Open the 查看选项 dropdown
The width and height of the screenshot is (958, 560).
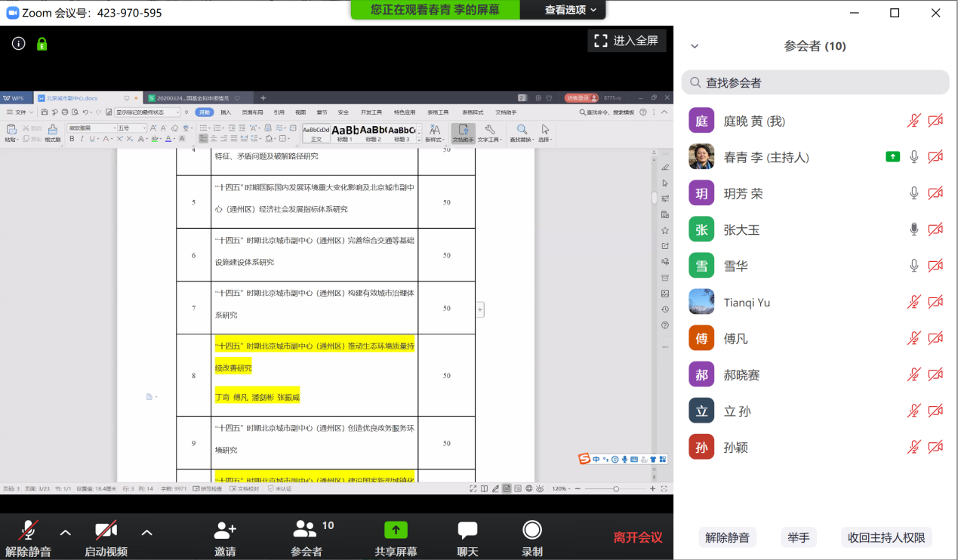coord(570,10)
